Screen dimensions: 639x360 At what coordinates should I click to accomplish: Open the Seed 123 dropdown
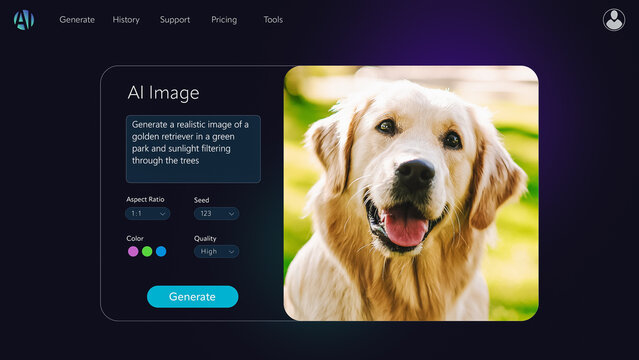pyautogui.click(x=216, y=214)
